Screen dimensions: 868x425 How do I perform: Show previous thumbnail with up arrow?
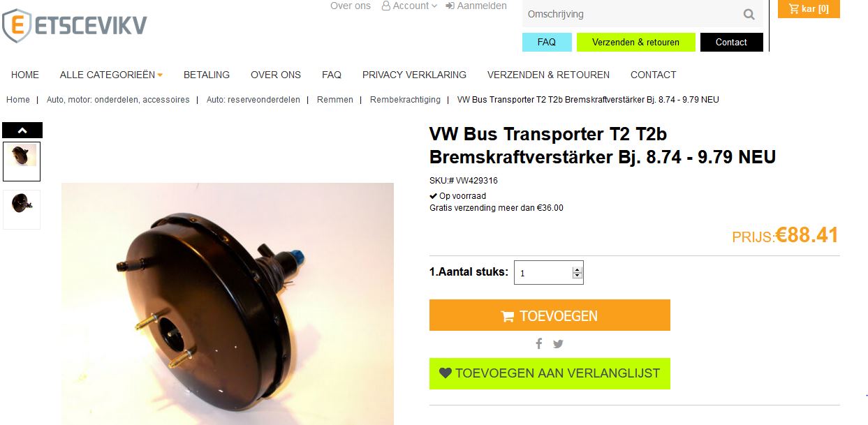tap(22, 130)
